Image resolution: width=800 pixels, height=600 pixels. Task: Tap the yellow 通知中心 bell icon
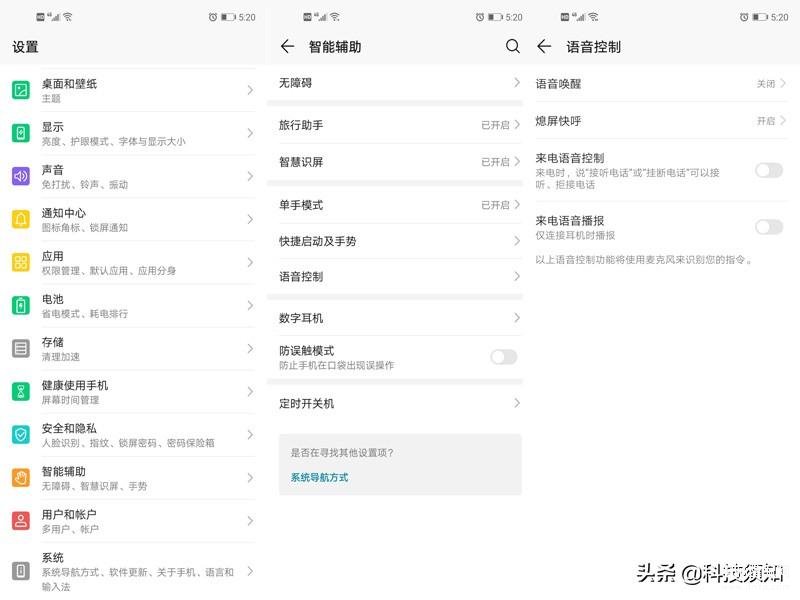[21, 219]
